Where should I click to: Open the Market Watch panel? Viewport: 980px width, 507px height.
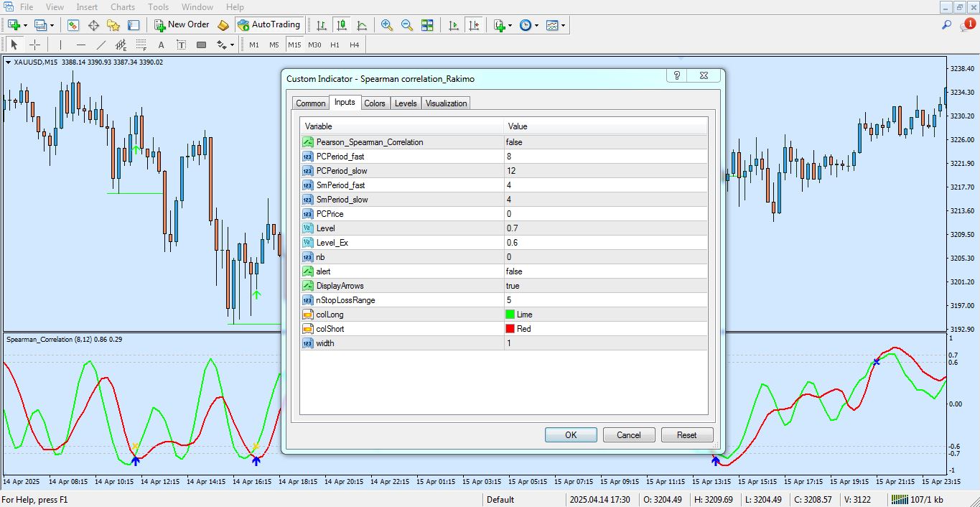[x=73, y=24]
